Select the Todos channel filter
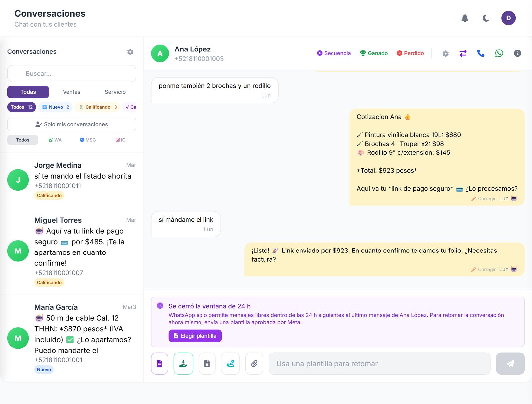Image resolution: width=532 pixels, height=404 pixels. (23, 140)
